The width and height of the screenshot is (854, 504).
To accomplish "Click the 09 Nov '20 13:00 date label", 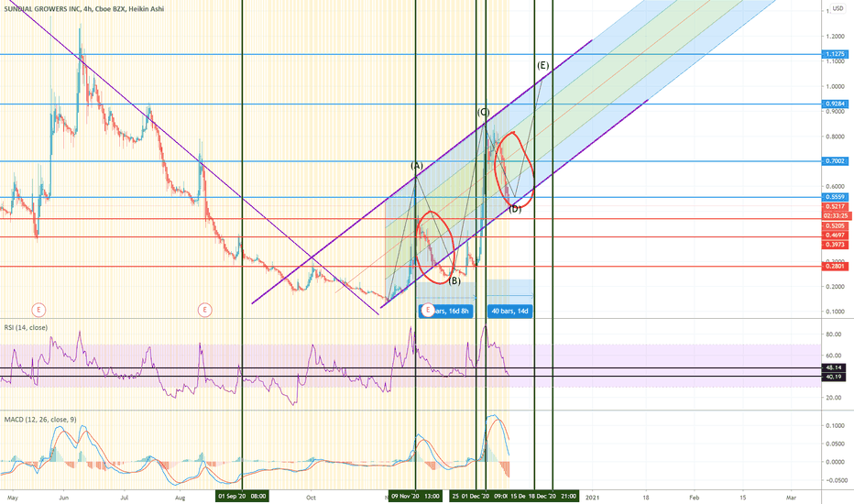I will click(x=416, y=497).
